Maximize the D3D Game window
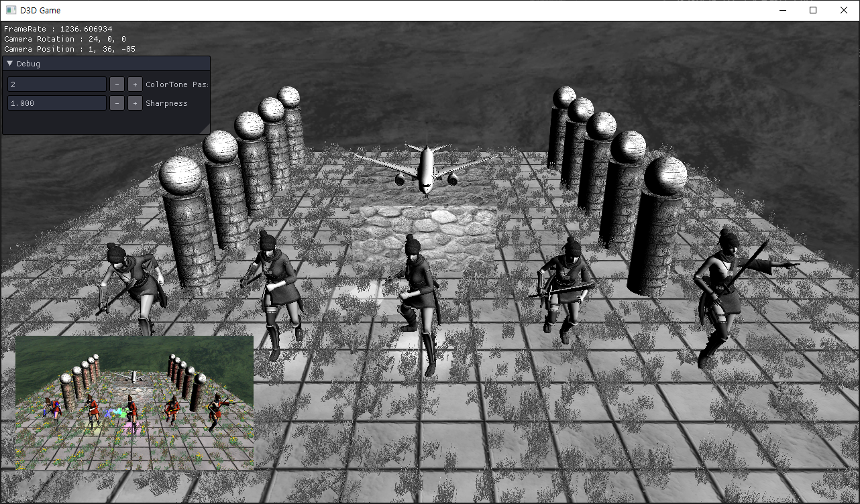 [x=813, y=10]
